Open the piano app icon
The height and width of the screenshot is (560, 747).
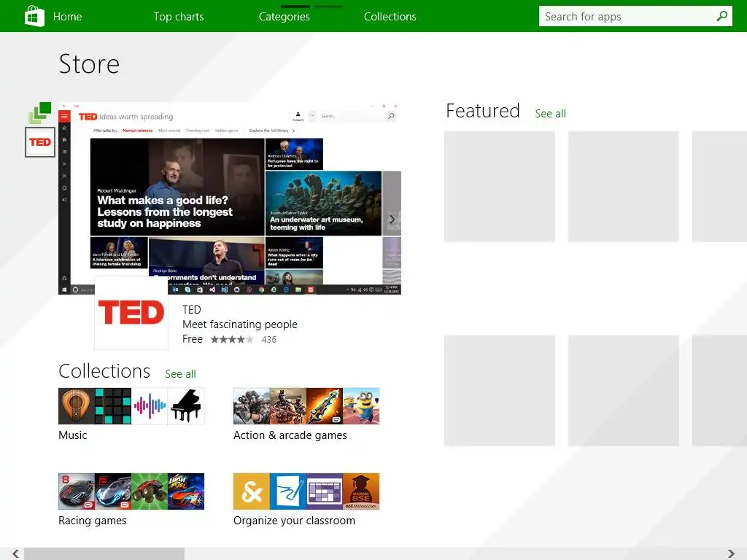[x=186, y=406]
